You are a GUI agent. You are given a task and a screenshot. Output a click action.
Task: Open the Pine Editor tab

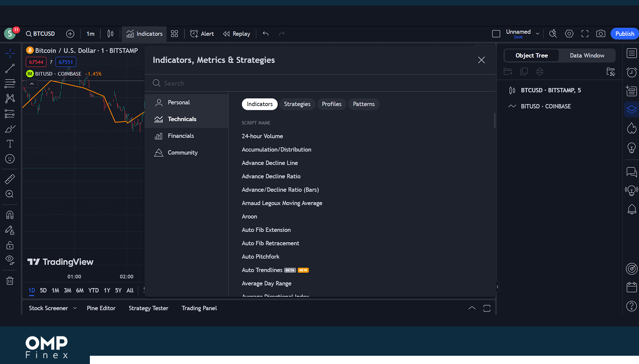101,308
